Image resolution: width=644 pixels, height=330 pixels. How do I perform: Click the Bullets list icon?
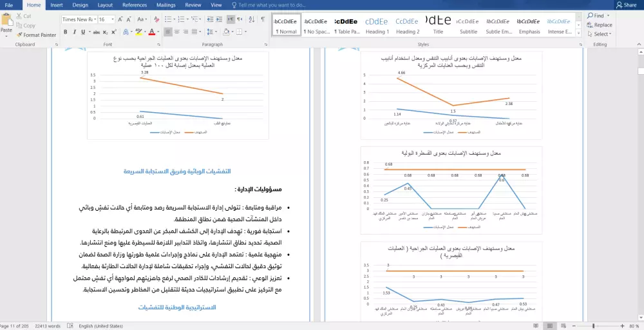[x=167, y=19]
